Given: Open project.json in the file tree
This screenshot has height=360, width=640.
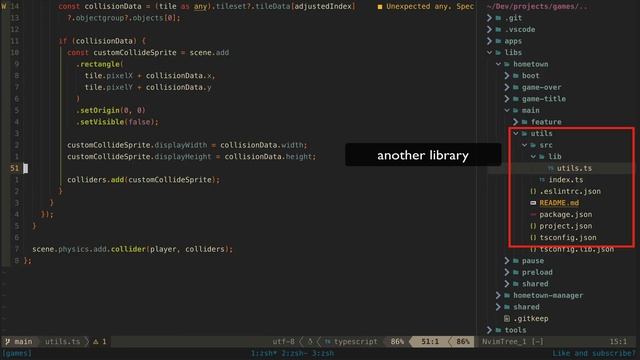Looking at the screenshot, I should coord(566,226).
